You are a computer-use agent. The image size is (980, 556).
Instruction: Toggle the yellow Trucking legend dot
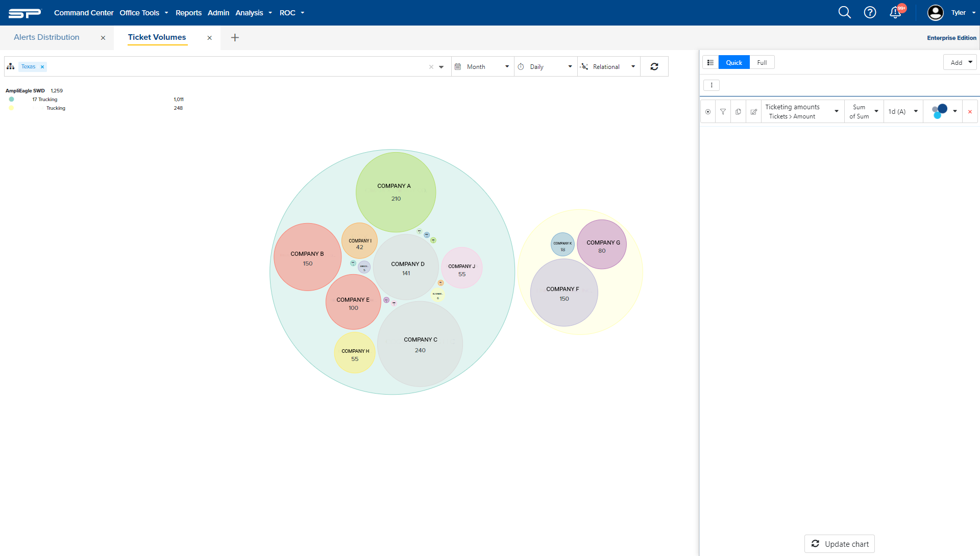(x=11, y=108)
